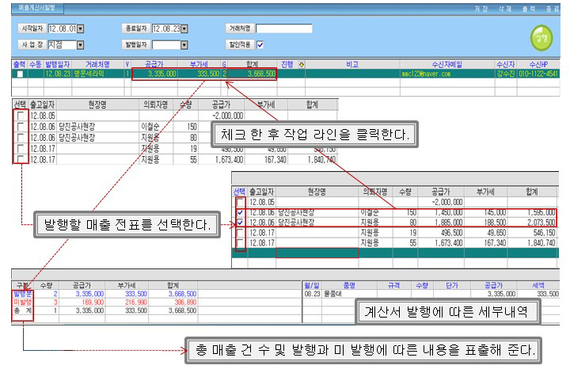570x392 pixels.
Task: Click the 수동 column header
Action: pos(36,64)
